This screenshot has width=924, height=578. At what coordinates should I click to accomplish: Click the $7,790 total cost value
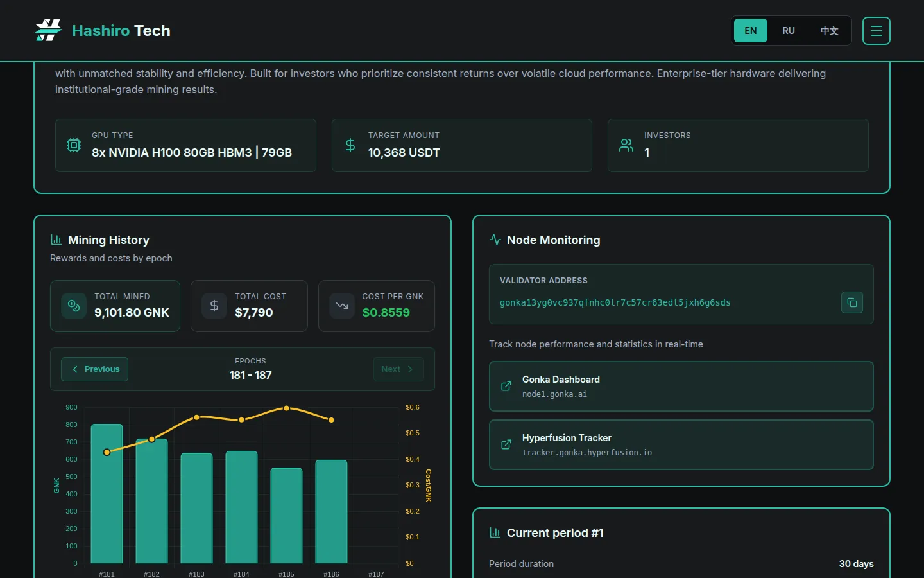(254, 313)
